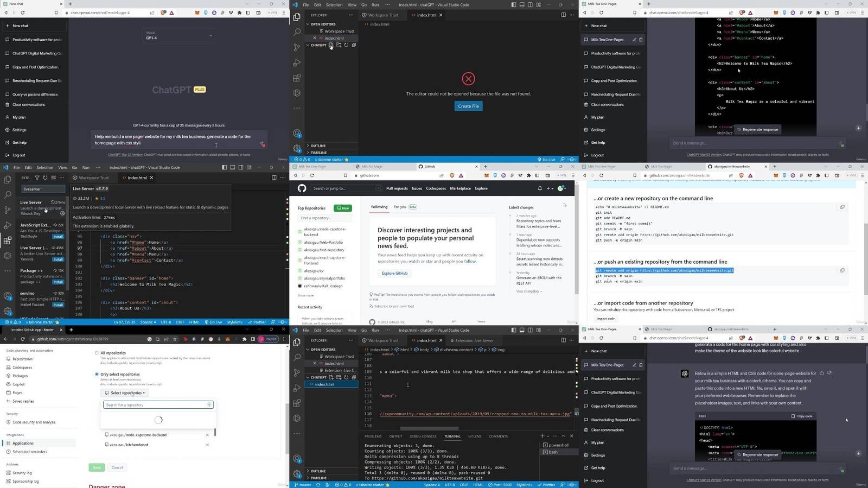Open GitHub notifications bell
The width and height of the screenshot is (868, 488).
point(540,188)
